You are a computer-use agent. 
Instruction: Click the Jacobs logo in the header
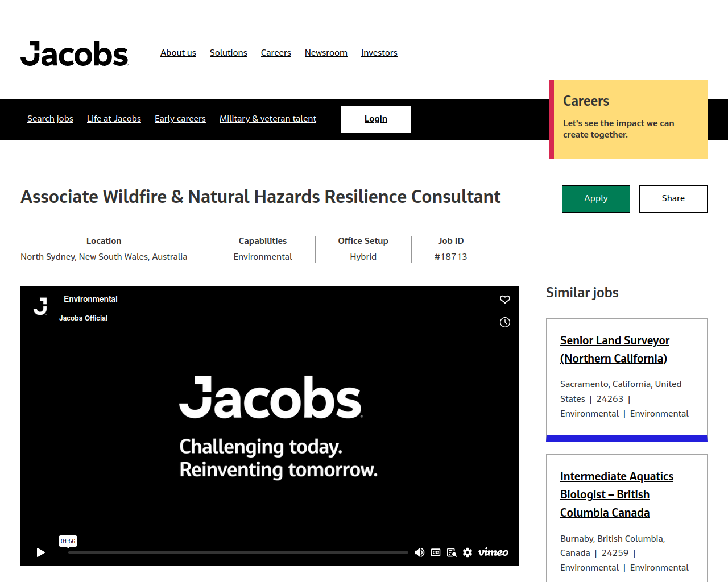pos(75,53)
